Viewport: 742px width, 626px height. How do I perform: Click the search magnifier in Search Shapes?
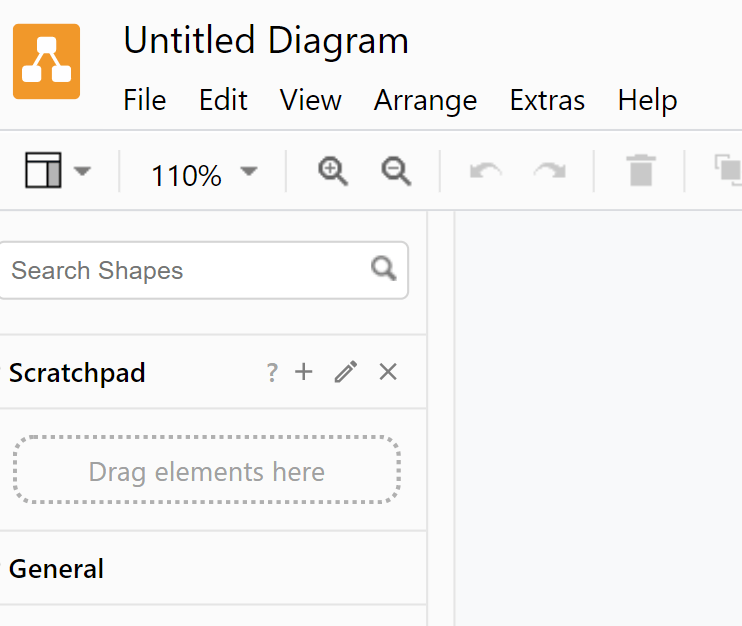pyautogui.click(x=384, y=268)
